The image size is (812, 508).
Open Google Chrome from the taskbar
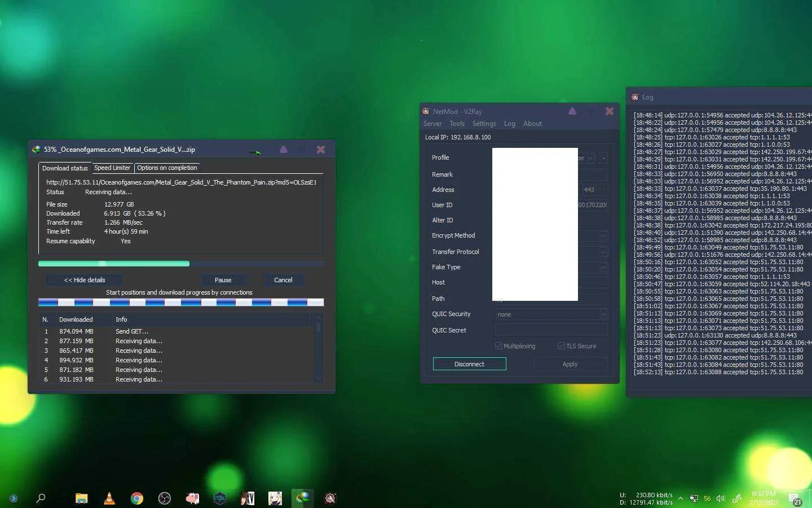click(x=136, y=498)
